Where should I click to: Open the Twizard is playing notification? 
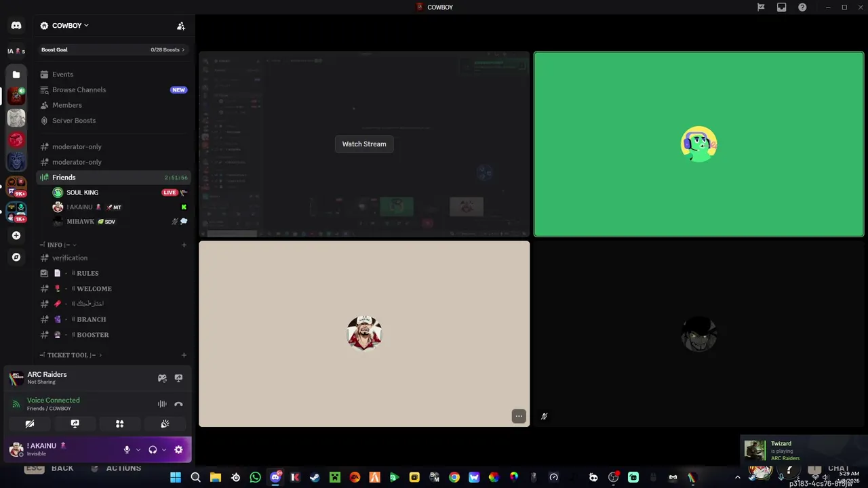(803, 450)
